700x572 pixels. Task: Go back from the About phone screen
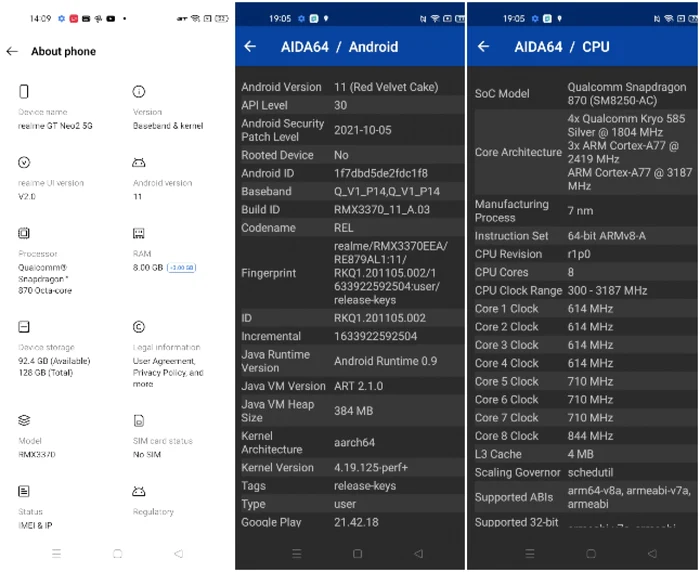12,51
